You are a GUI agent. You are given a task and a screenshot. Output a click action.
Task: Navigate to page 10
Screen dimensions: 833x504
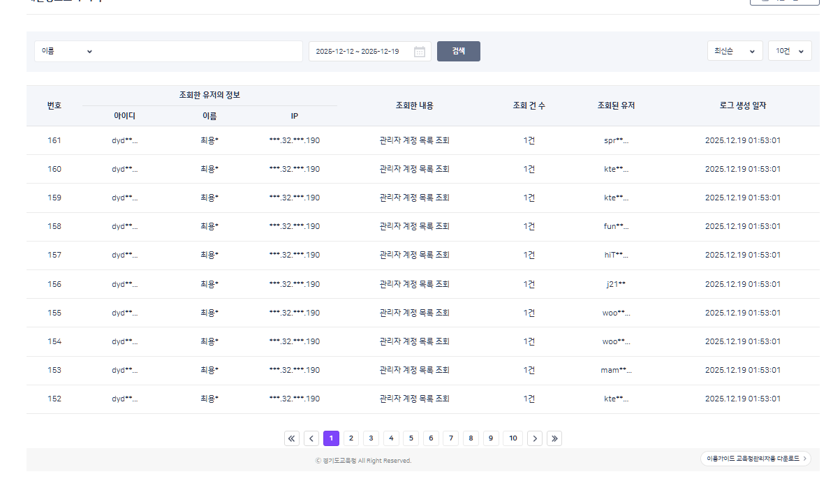click(x=513, y=438)
